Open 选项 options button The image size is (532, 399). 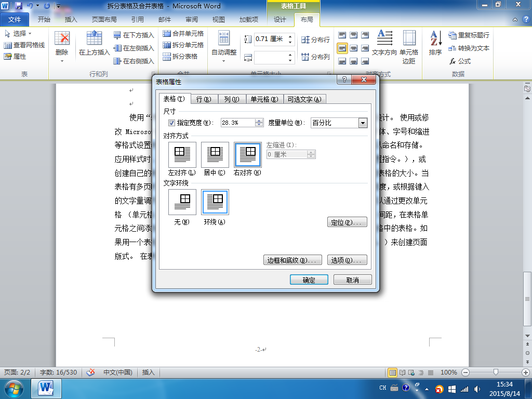click(347, 260)
